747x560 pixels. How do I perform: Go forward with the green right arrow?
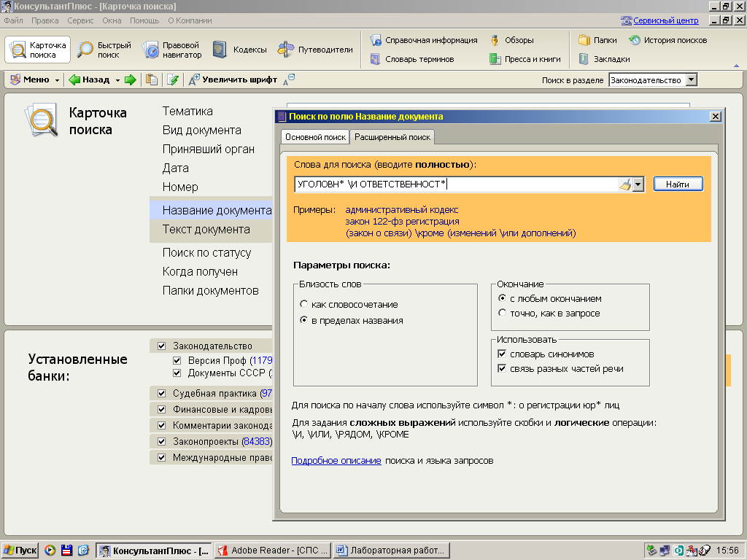[x=130, y=79]
